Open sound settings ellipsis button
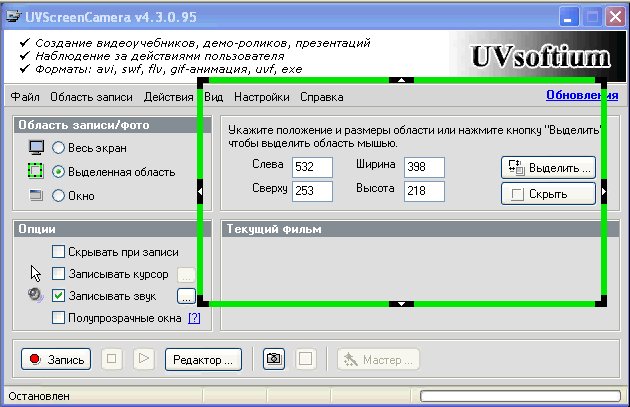This screenshot has width=630, height=407. [186, 296]
